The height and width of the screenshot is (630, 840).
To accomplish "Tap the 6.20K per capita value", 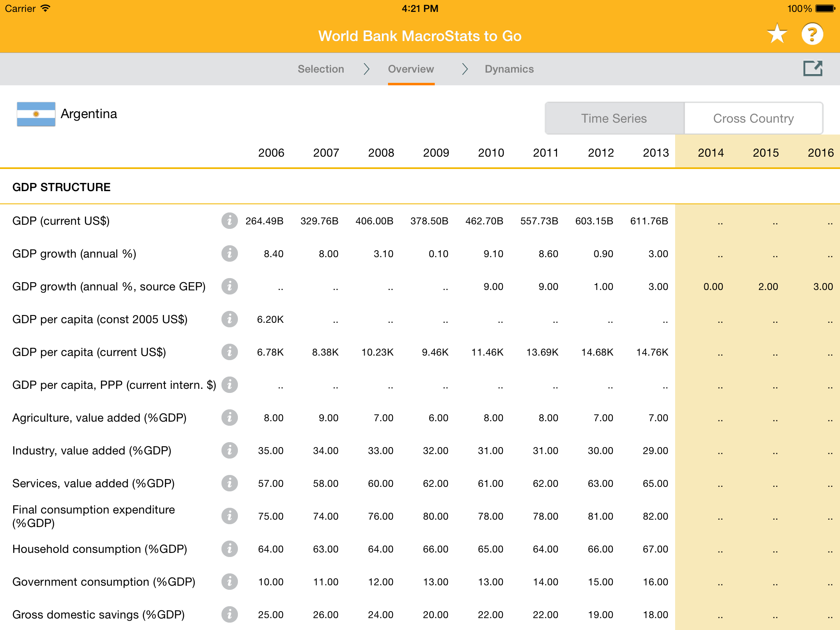I will click(x=270, y=320).
